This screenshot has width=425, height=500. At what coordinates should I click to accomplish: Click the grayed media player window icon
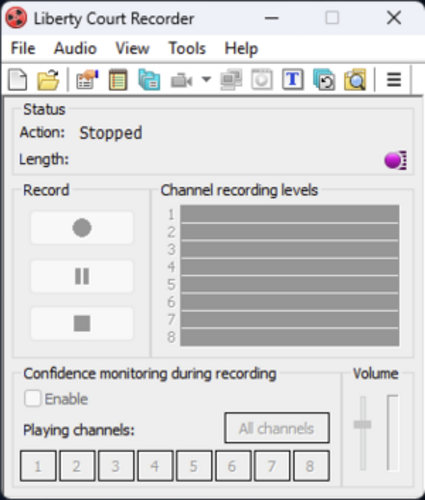pos(262,80)
